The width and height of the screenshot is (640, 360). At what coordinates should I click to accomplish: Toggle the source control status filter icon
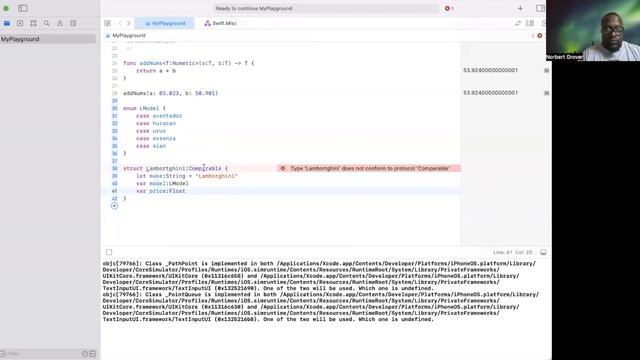click(93, 354)
